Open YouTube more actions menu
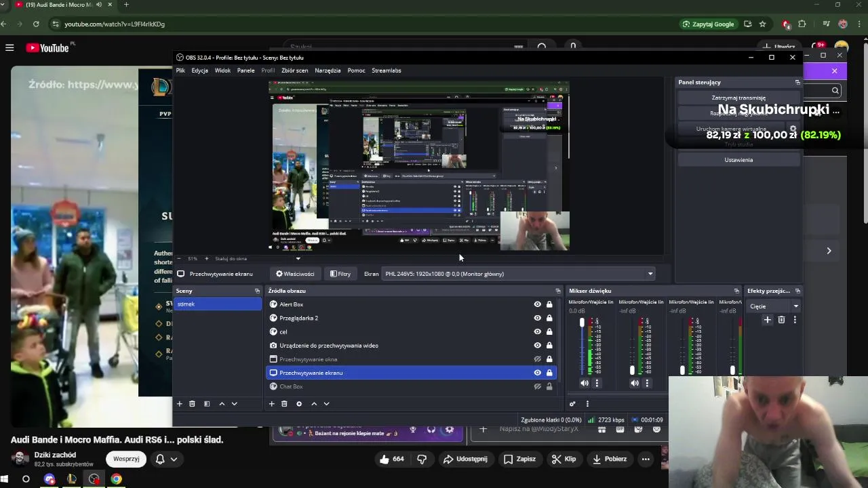Image resolution: width=868 pixels, height=488 pixels. (x=646, y=459)
